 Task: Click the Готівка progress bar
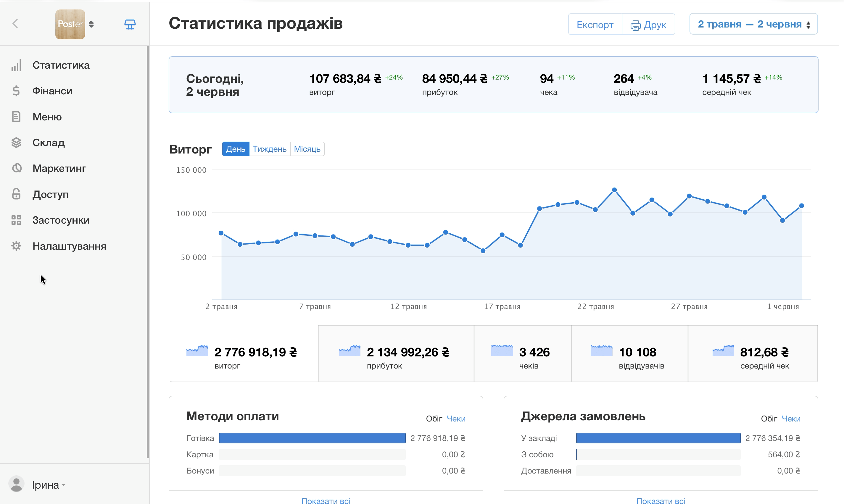click(x=312, y=438)
